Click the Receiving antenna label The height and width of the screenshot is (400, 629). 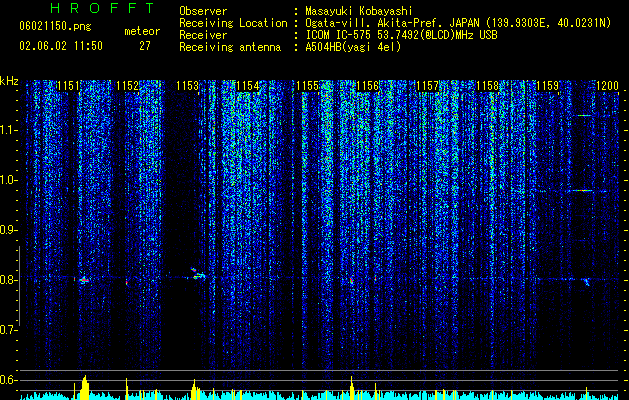(x=230, y=47)
